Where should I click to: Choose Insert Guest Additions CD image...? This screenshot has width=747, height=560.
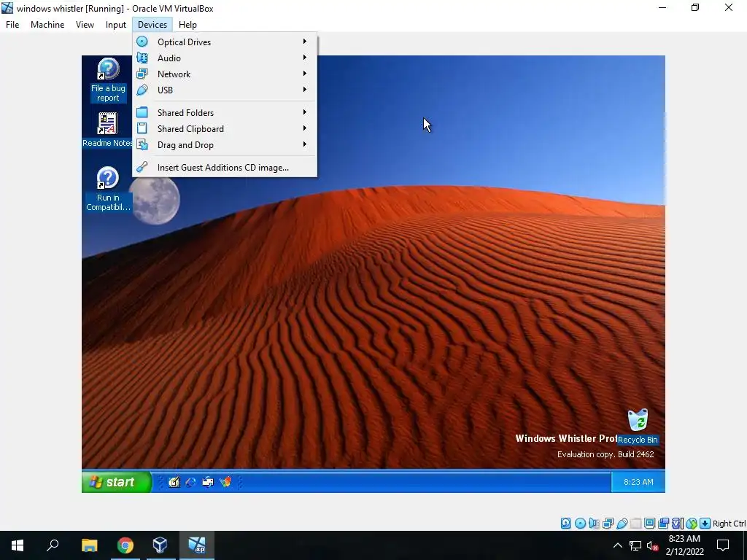[225, 168]
